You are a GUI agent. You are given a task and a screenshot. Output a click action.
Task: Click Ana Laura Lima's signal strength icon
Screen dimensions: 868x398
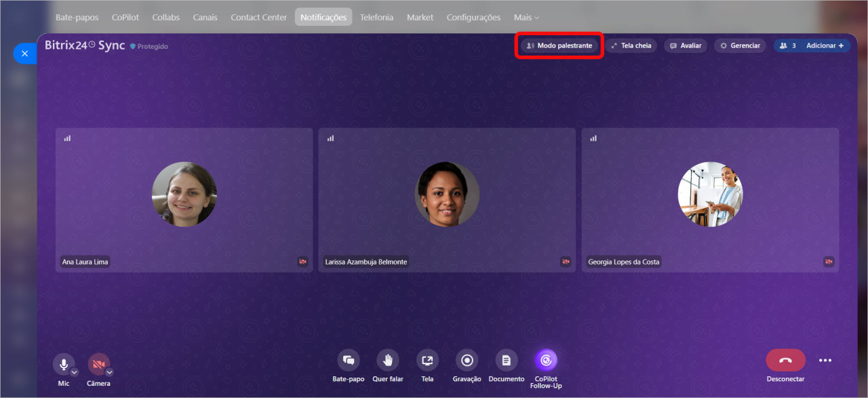click(x=67, y=138)
